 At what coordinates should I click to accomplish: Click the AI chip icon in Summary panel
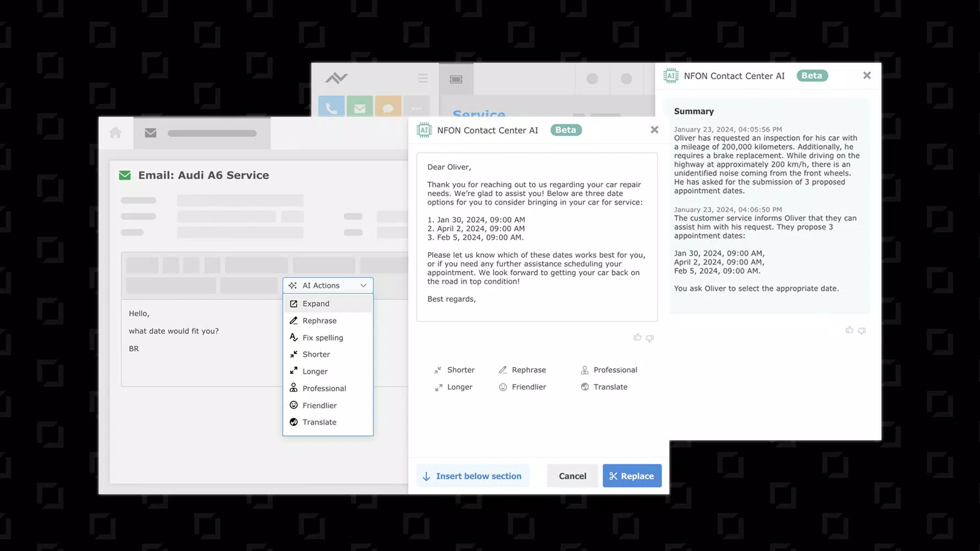coord(671,76)
